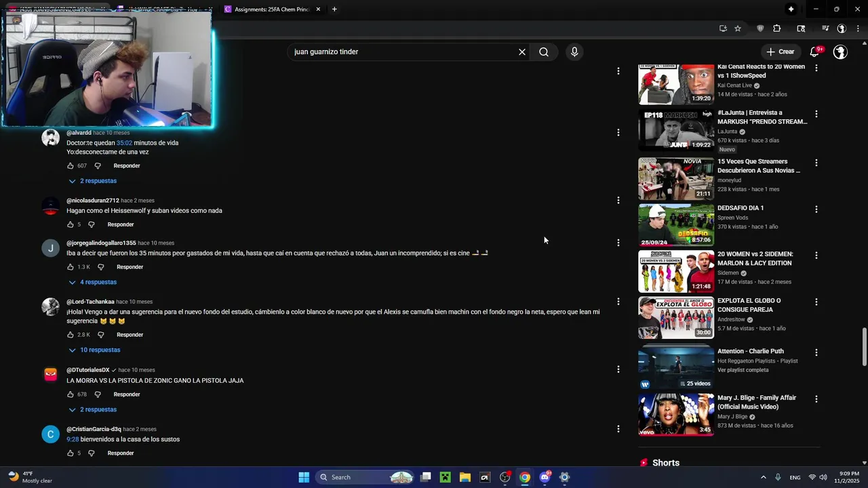868x488 pixels.
Task: Bookmark this page with the star icon
Action: click(x=738, y=28)
